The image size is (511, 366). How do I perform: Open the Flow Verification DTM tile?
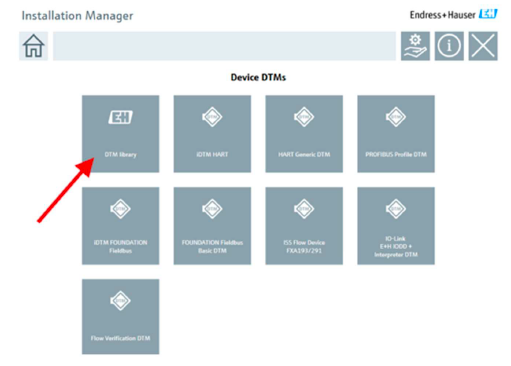pyautogui.click(x=121, y=317)
